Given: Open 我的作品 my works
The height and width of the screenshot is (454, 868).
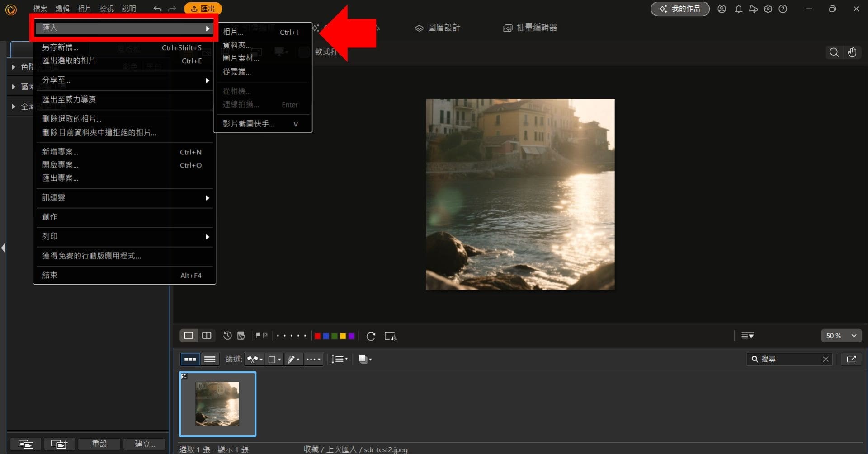Looking at the screenshot, I should 680,9.
